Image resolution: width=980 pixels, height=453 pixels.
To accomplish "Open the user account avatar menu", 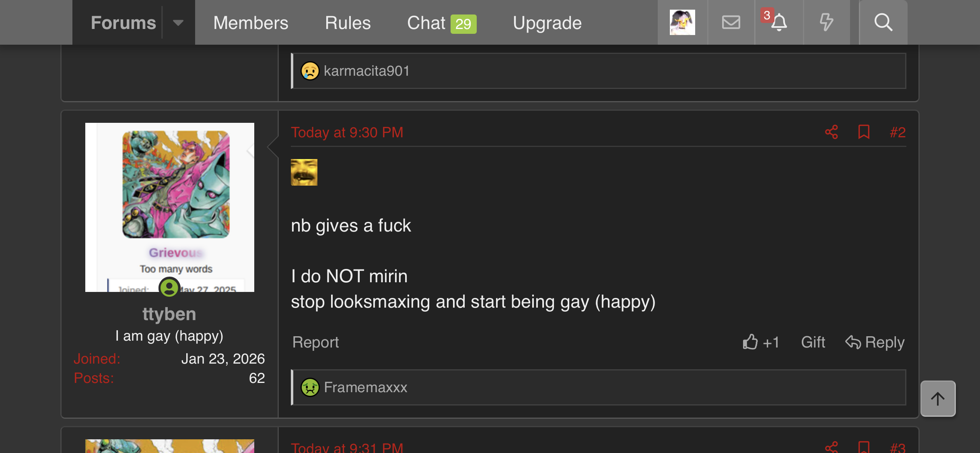I will coord(682,22).
